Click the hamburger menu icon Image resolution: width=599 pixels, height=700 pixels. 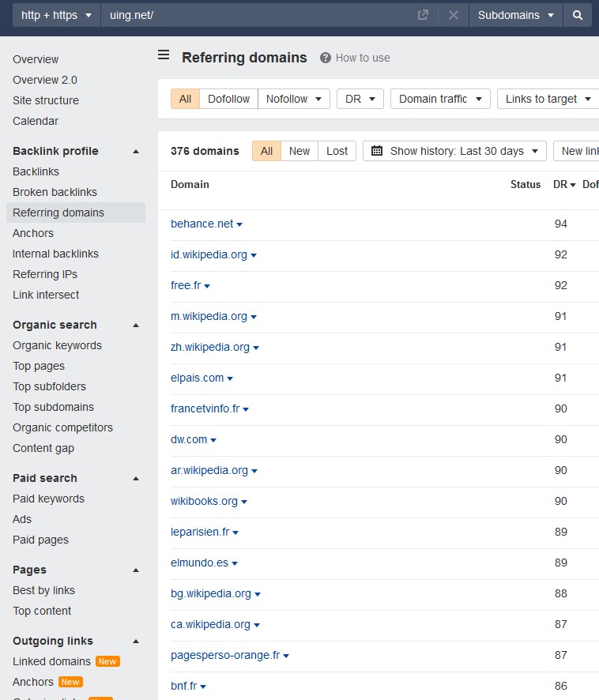point(164,55)
